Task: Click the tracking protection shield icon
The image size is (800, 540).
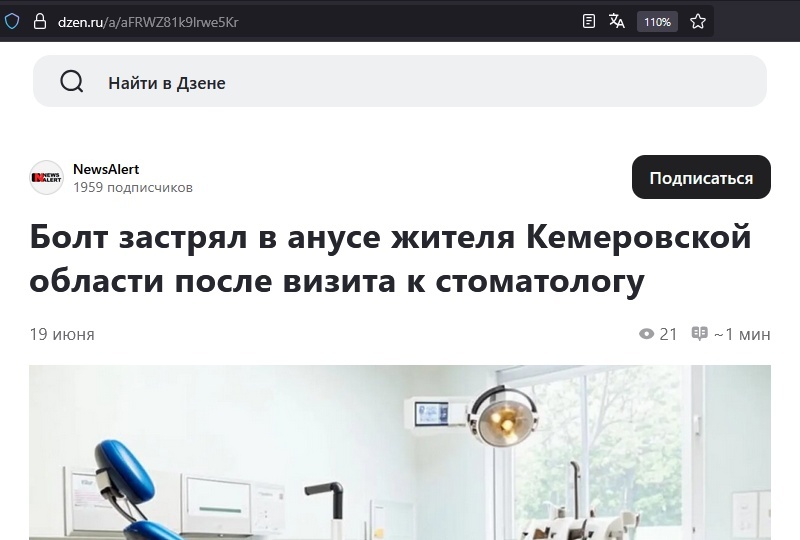Action: click(x=12, y=21)
